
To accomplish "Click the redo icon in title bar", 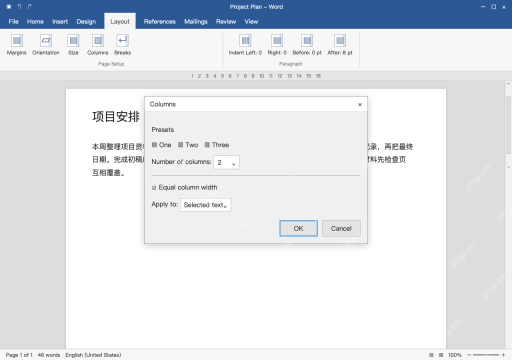I will [30, 7].
